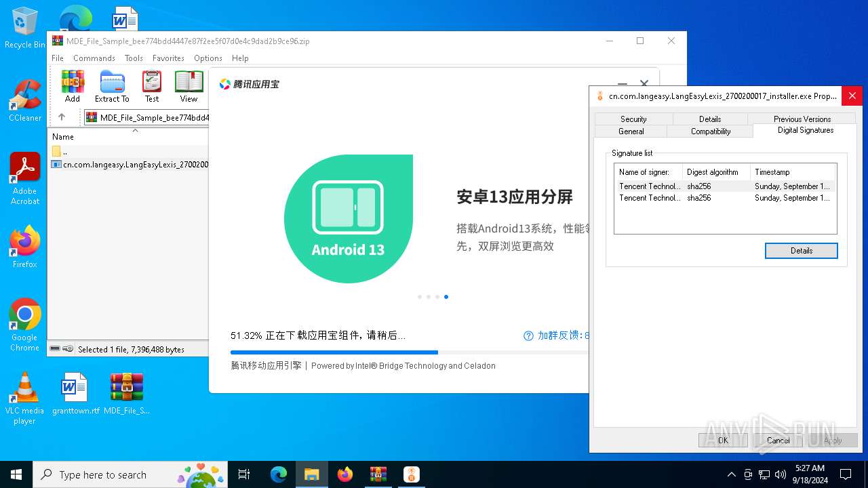Open the notification center icon
868x488 pixels.
[x=846, y=474]
